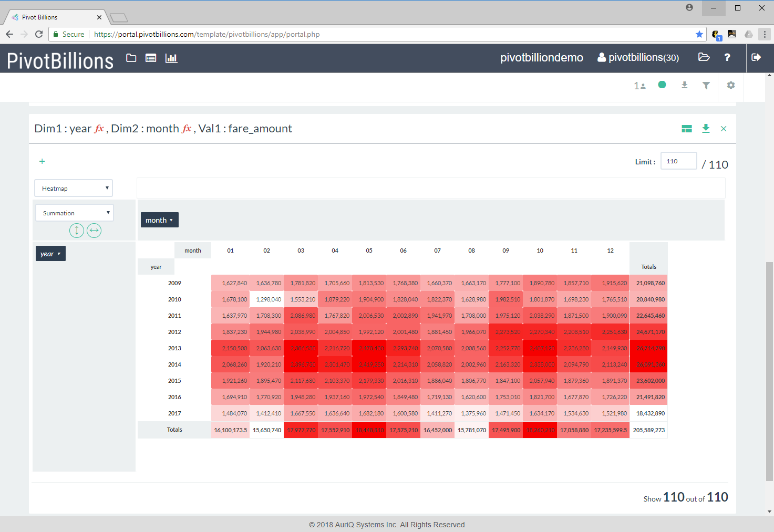774x532 pixels.
Task: Click the 2009 row label
Action: (x=174, y=283)
